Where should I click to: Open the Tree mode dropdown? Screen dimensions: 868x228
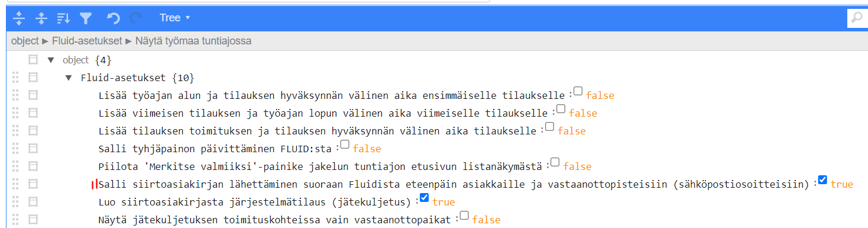pyautogui.click(x=175, y=18)
